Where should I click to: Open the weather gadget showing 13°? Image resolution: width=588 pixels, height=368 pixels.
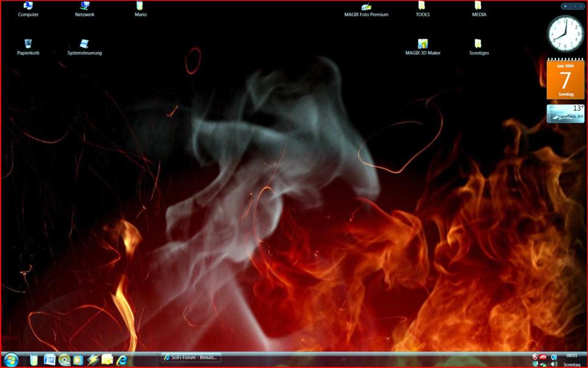(565, 113)
